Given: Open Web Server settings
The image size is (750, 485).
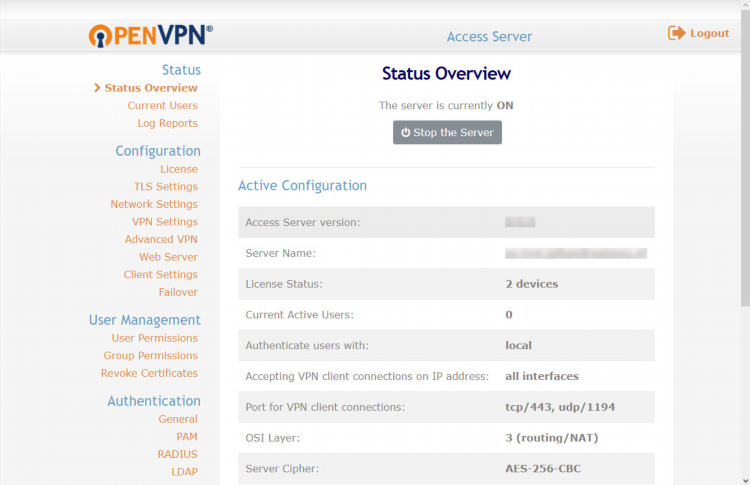Looking at the screenshot, I should [168, 257].
